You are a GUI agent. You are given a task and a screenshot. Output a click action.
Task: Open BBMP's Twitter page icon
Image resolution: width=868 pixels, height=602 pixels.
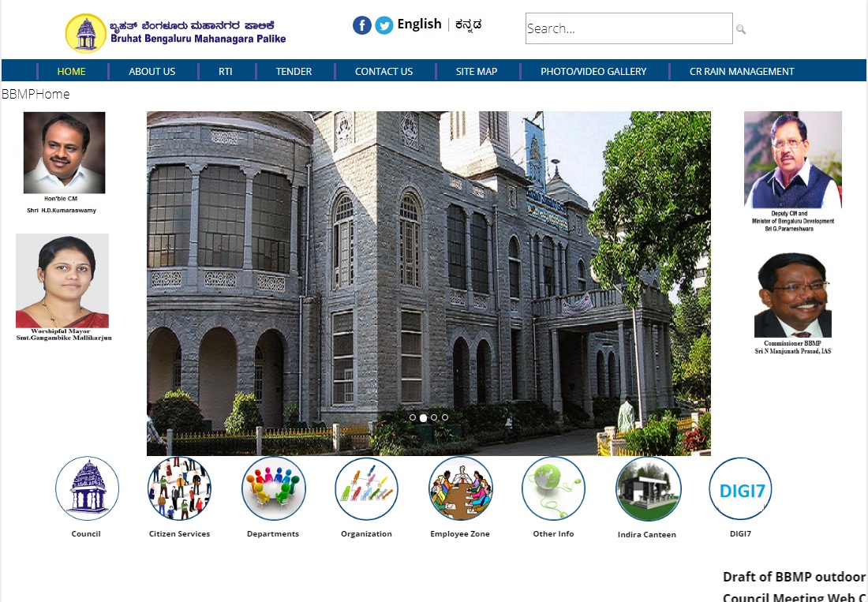coord(383,24)
